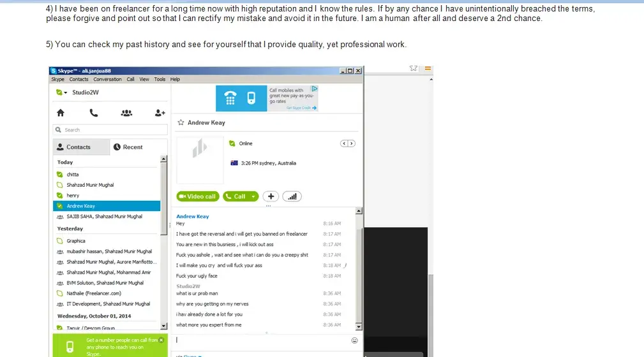This screenshot has width=644, height=357.
Task: Click the create group icon
Action: pyautogui.click(x=126, y=113)
